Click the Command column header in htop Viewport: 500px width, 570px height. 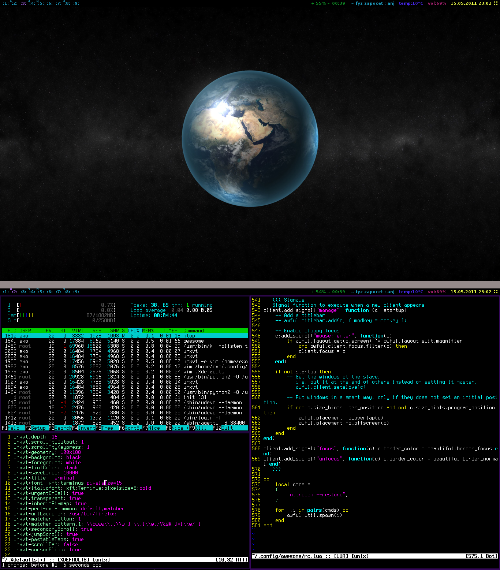tap(194, 330)
